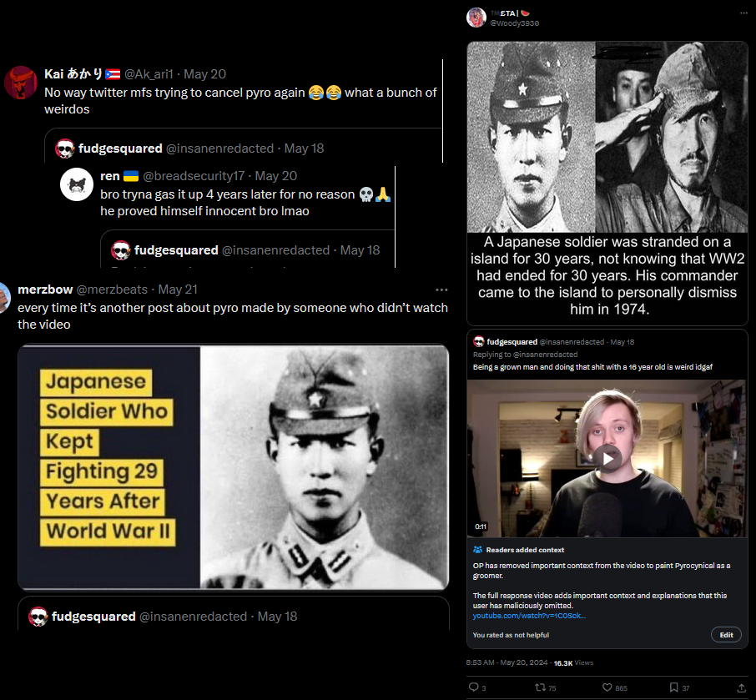Viewport: 756px width, 700px height.
Task: Open the @breadsecurity17 handle link
Action: [x=194, y=176]
